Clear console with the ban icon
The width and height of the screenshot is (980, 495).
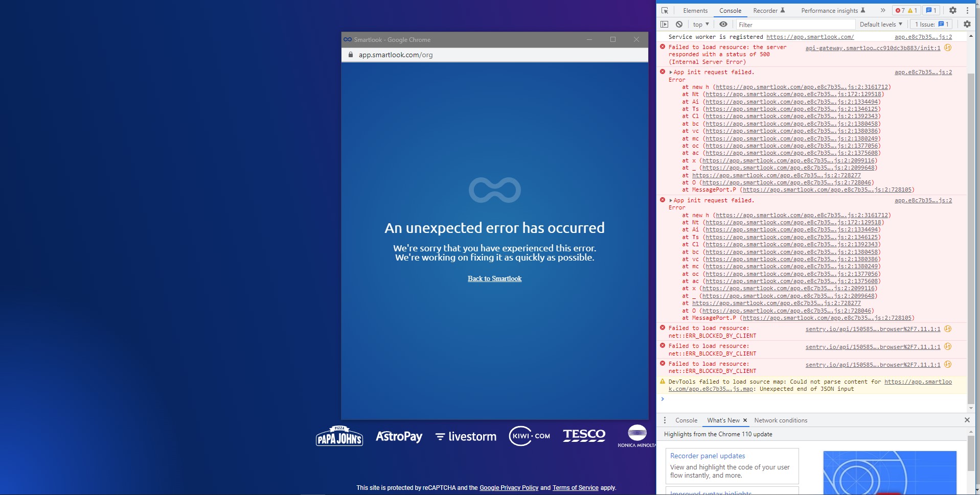(679, 24)
